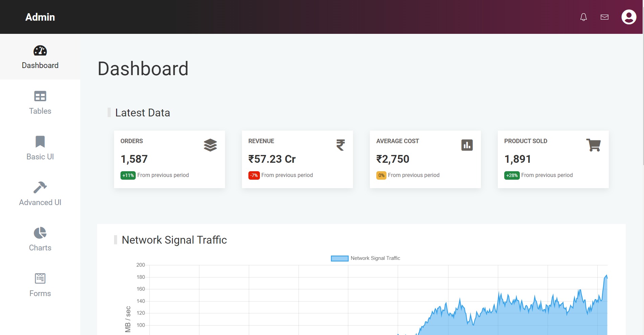The height and width of the screenshot is (335, 644).
Task: Click the 0% average cost badge
Action: [381, 175]
